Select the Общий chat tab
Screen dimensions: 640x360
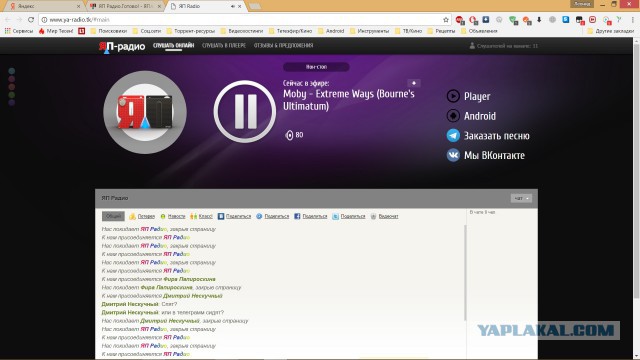(113, 216)
